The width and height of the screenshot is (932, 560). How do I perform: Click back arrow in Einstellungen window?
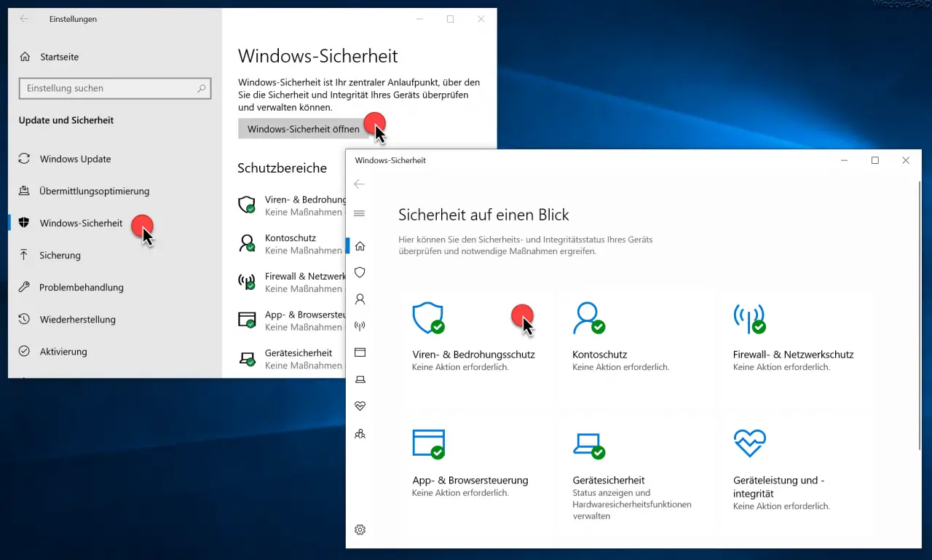click(x=24, y=19)
